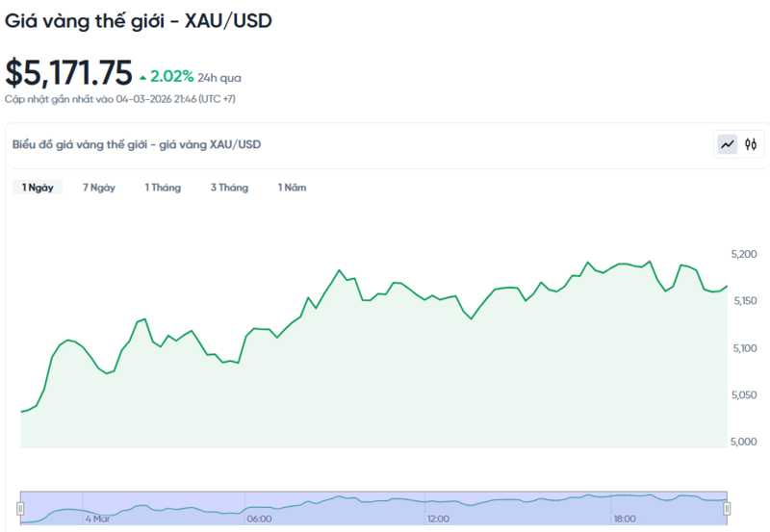Click the 12:00 mark on navigator
770x532 pixels.
(x=438, y=519)
